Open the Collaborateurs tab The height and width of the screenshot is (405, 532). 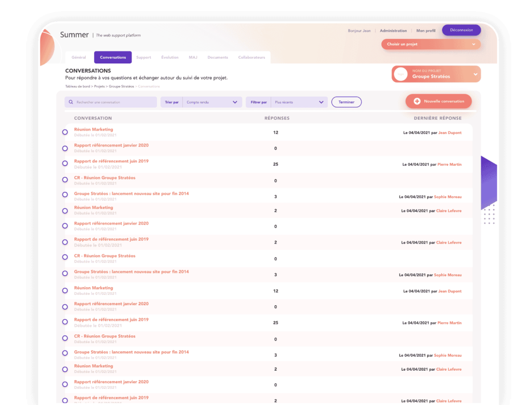[251, 57]
